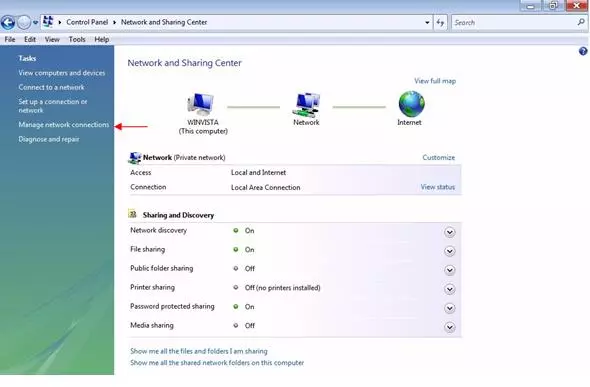Viewport: 590px width, 387px height.
Task: Click the Local and Internet access text
Action: click(x=259, y=173)
